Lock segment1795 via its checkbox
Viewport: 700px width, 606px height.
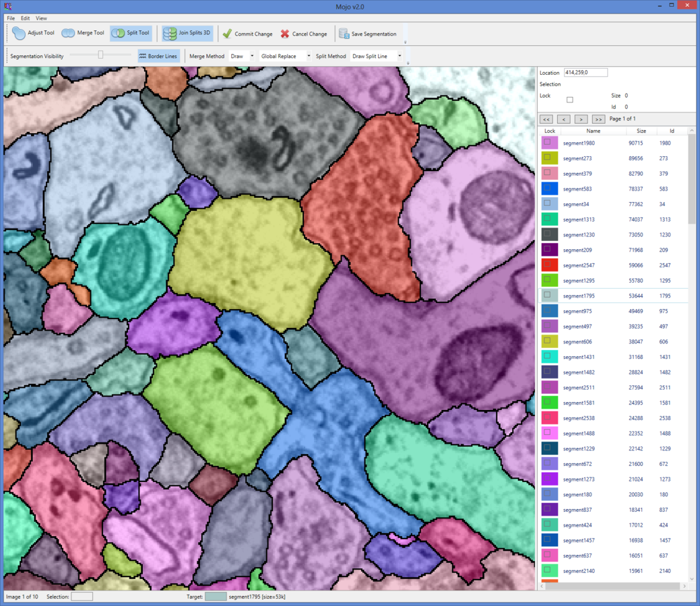[x=547, y=294]
